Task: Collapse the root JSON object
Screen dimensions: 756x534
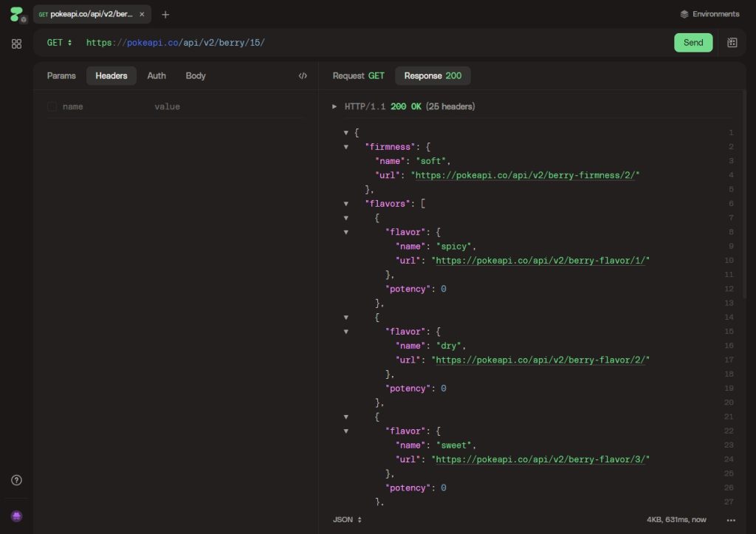Action: click(x=346, y=132)
